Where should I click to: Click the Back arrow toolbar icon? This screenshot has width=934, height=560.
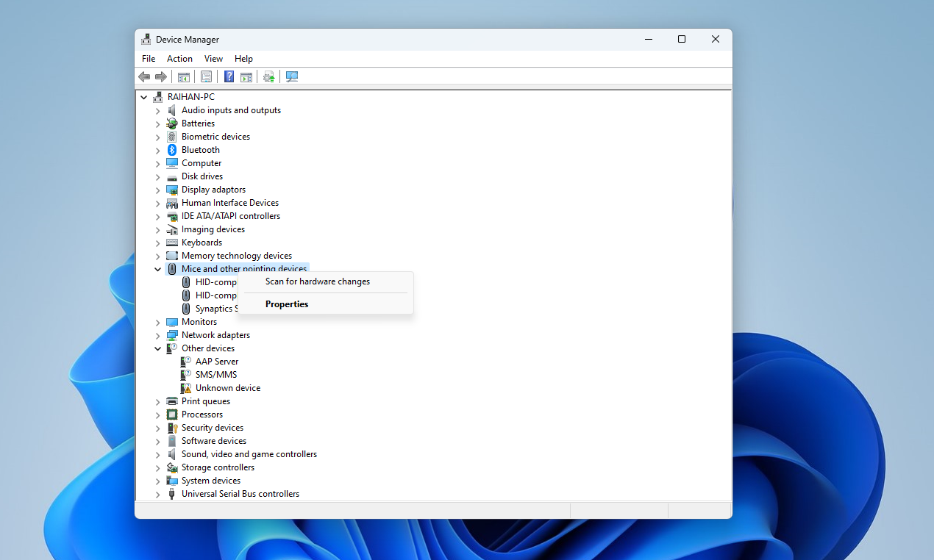point(144,77)
